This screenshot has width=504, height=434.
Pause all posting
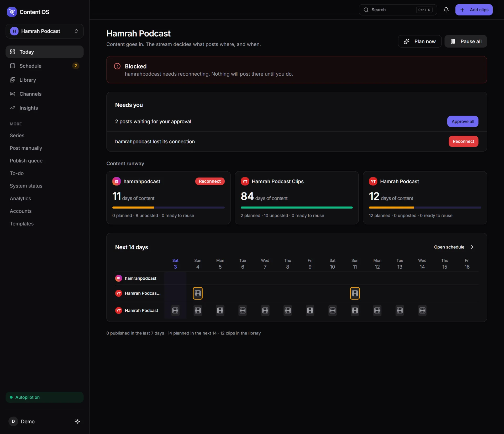(466, 41)
